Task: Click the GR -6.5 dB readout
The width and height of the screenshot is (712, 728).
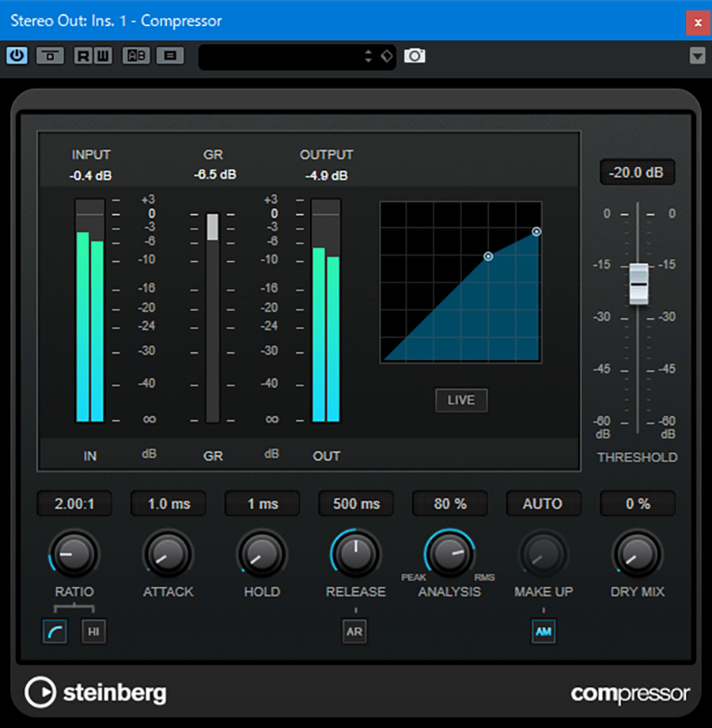Action: click(x=215, y=175)
